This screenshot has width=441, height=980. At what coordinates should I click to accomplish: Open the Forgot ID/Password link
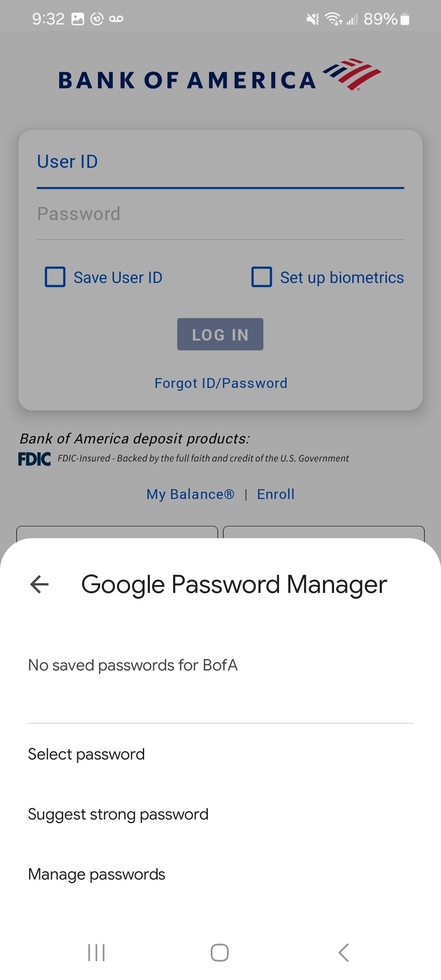pos(220,383)
